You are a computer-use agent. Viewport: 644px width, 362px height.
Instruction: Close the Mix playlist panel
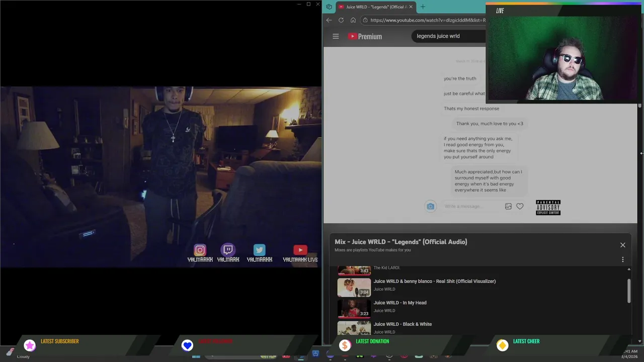point(623,245)
